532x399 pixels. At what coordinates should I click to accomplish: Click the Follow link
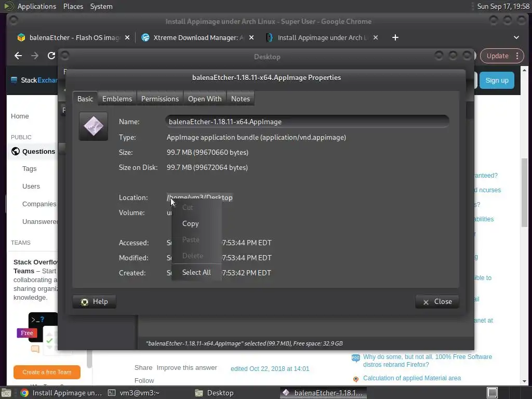tap(144, 380)
